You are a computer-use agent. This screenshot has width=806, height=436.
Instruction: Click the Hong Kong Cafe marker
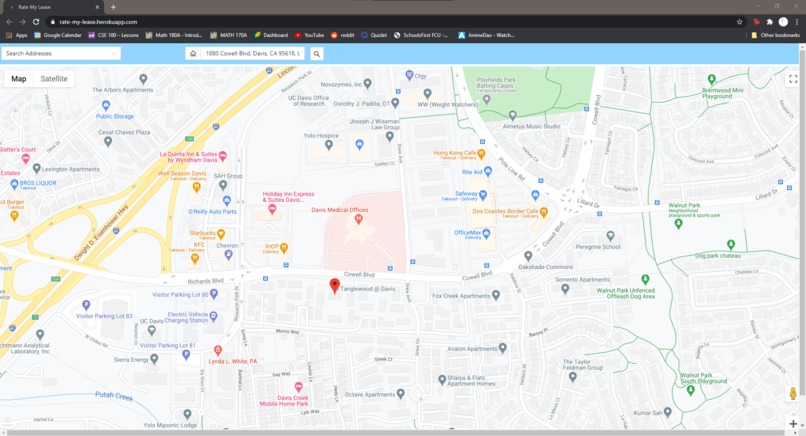coord(481,153)
